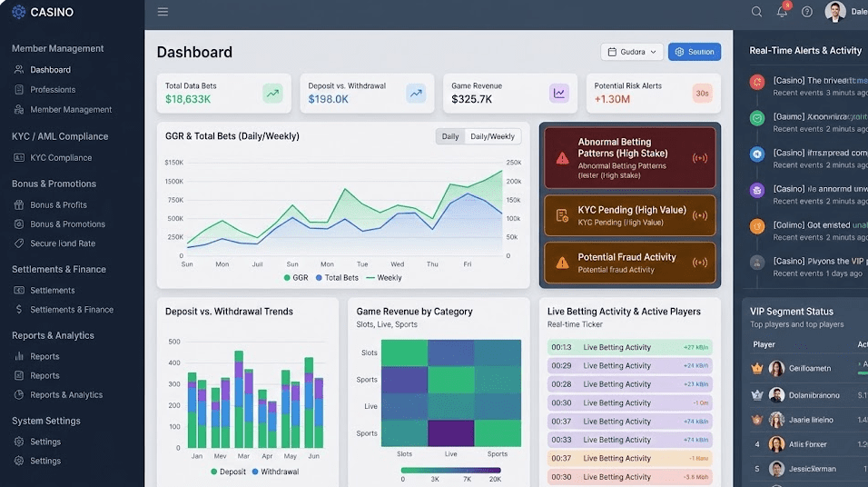Expand the Potential Risk Alerts 30s selector
Viewport: 868px width, 487px height.
coord(702,93)
